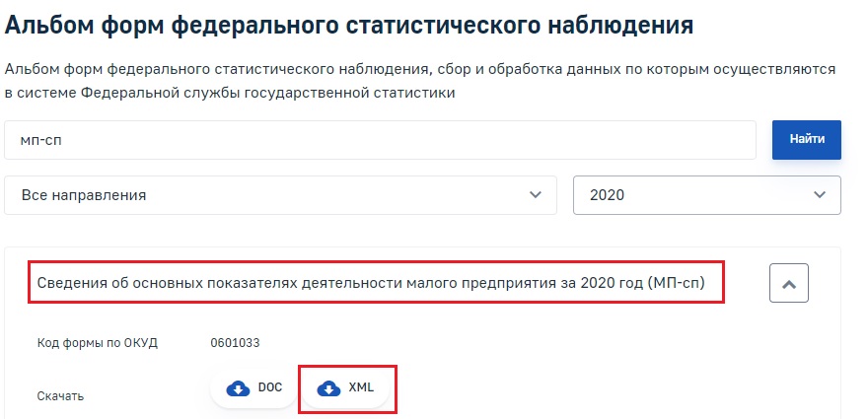Focus the search field containing мп-сп
The image size is (868, 419).
(380, 140)
